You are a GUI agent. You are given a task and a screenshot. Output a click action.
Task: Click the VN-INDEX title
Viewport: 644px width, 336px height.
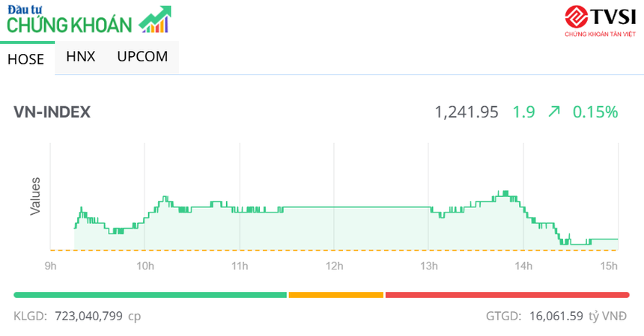52,112
